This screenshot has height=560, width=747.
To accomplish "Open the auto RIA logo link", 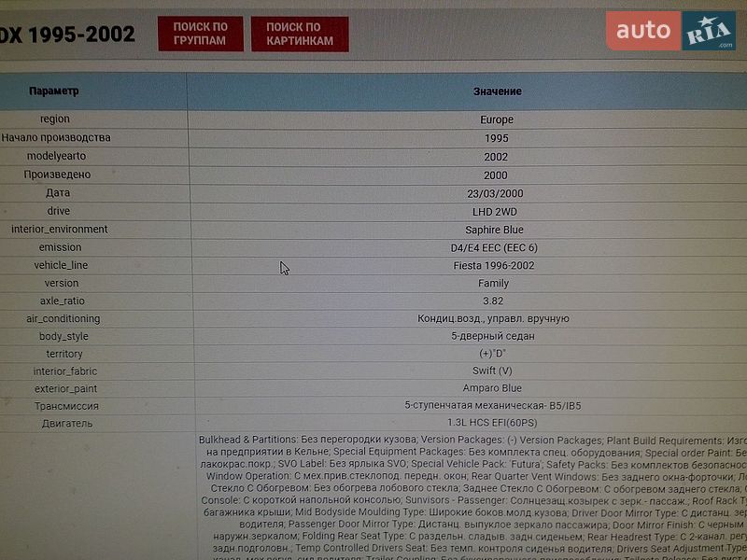I will pyautogui.click(x=670, y=31).
